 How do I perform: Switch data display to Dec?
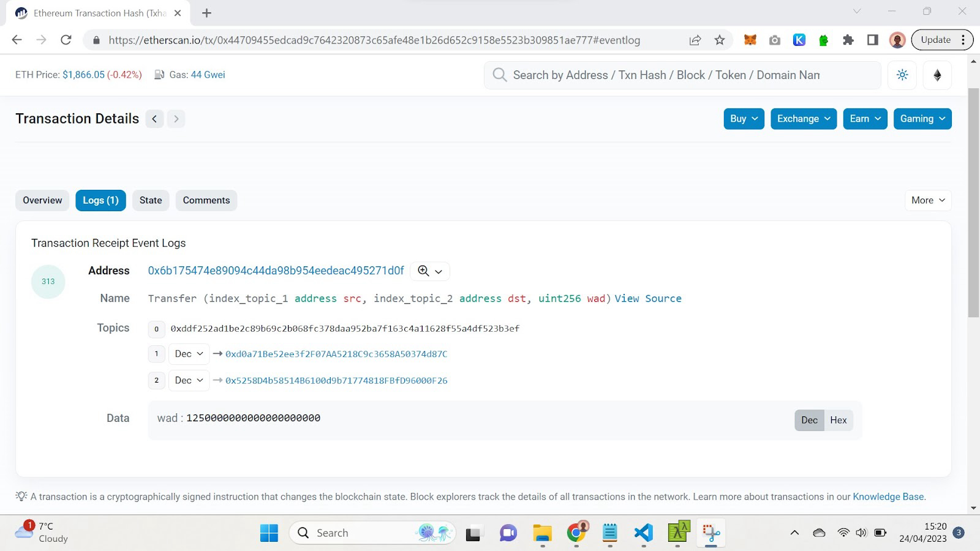[809, 420]
